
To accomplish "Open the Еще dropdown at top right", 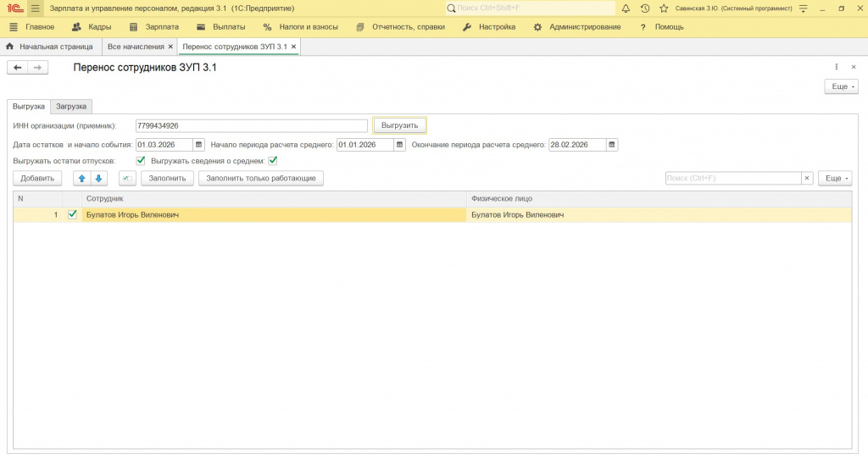I will [x=842, y=87].
